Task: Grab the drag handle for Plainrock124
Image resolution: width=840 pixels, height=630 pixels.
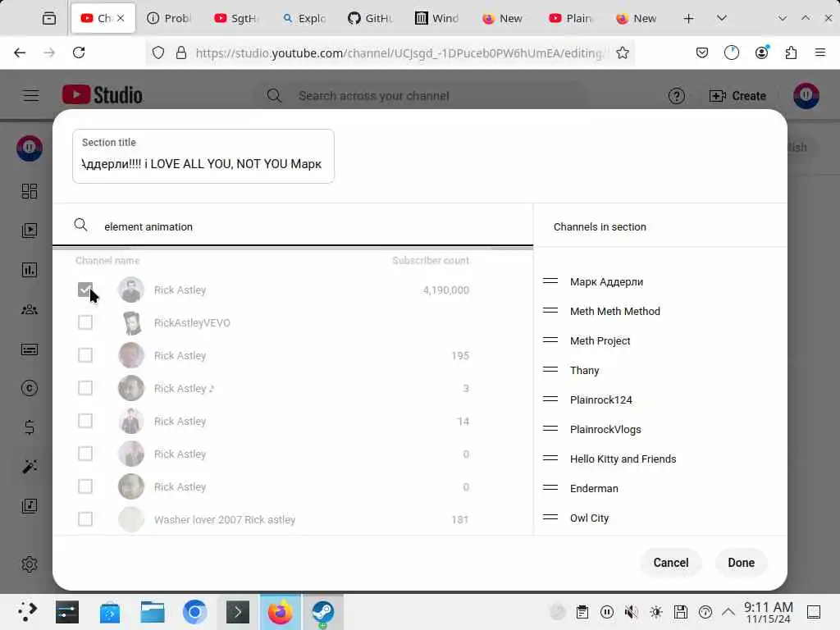Action: (x=550, y=399)
